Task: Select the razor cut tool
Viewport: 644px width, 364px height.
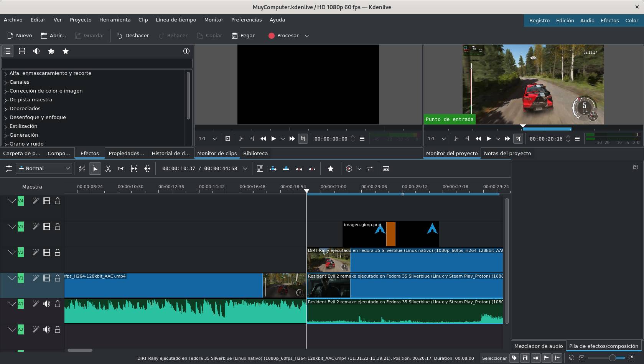Action: (108, 169)
